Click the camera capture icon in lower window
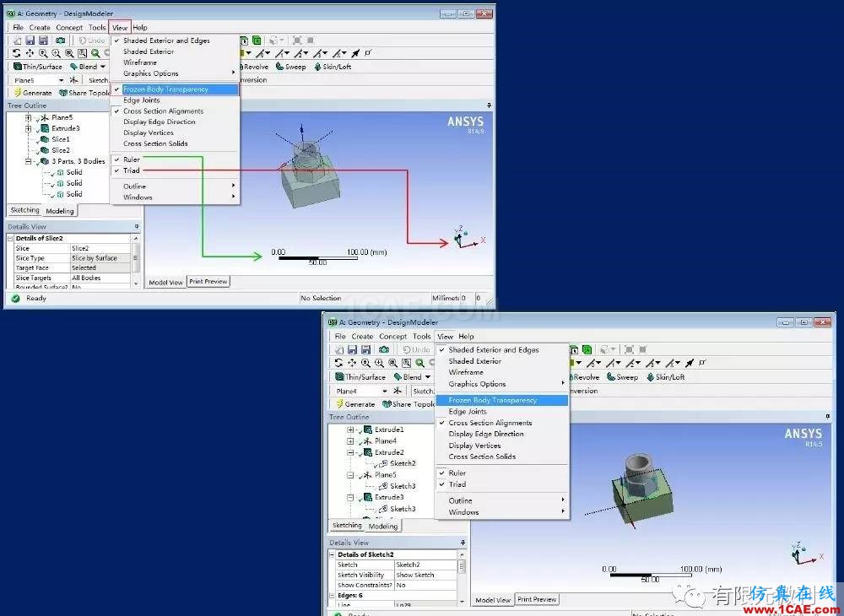 pyautogui.click(x=384, y=349)
